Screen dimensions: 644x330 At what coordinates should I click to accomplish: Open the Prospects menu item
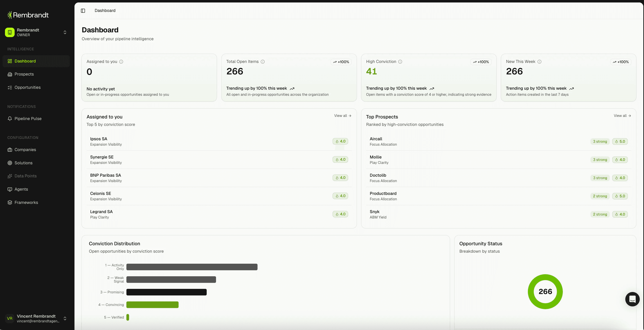click(24, 74)
